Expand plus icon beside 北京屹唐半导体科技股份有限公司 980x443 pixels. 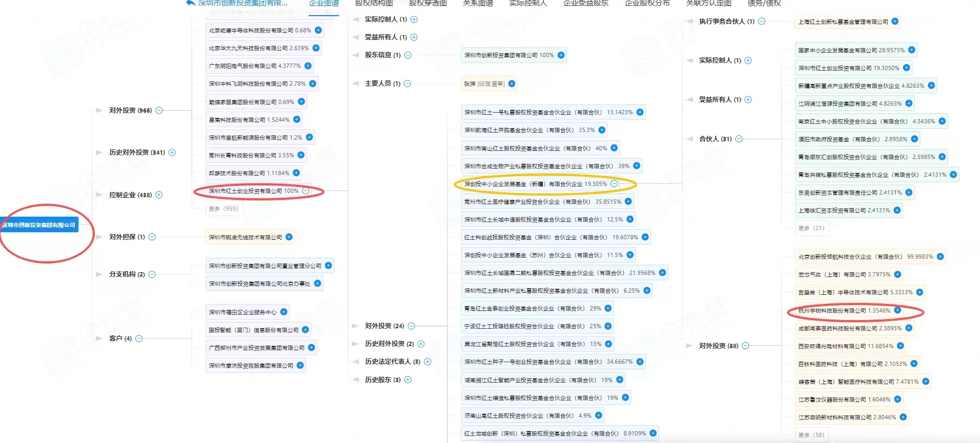[x=319, y=30]
